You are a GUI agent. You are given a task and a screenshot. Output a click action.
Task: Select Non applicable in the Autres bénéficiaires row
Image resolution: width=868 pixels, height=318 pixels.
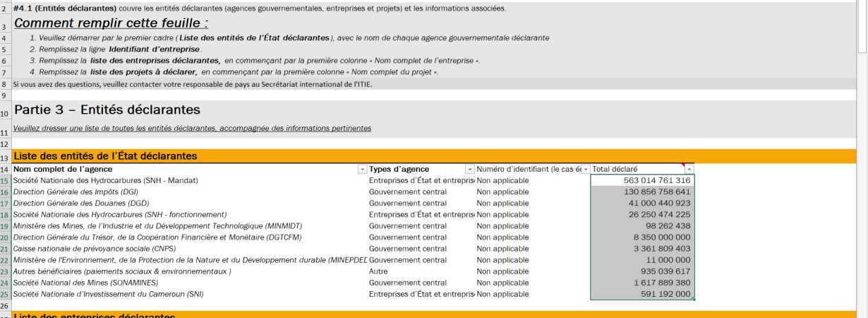[533, 271]
